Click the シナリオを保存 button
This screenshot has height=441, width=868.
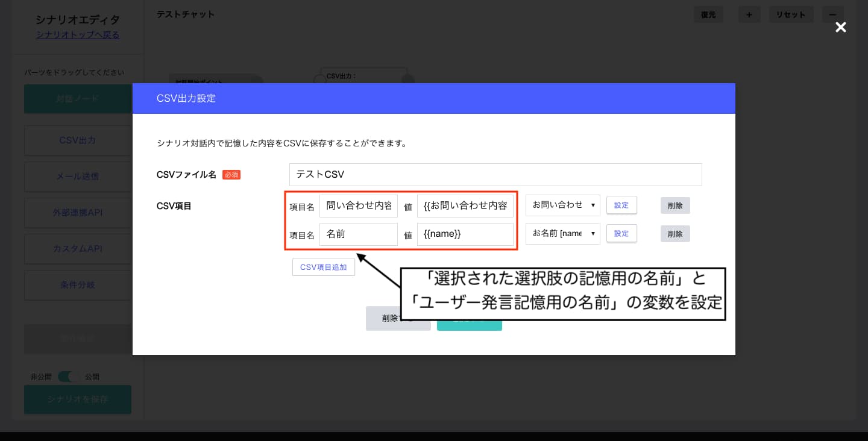click(x=78, y=399)
